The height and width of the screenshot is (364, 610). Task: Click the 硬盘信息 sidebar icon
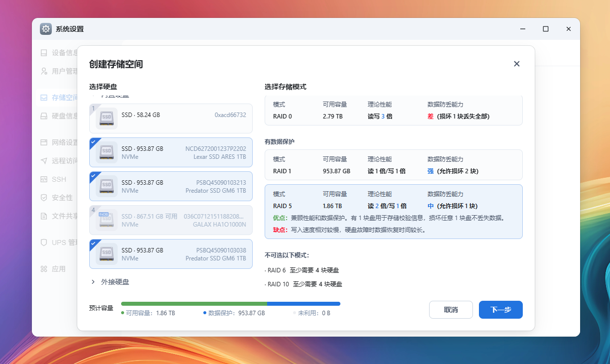[44, 116]
